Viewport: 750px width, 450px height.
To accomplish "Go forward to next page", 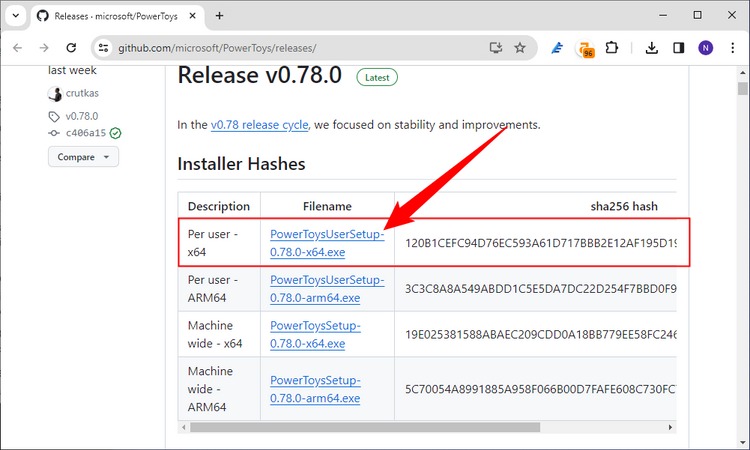I will tap(44, 48).
